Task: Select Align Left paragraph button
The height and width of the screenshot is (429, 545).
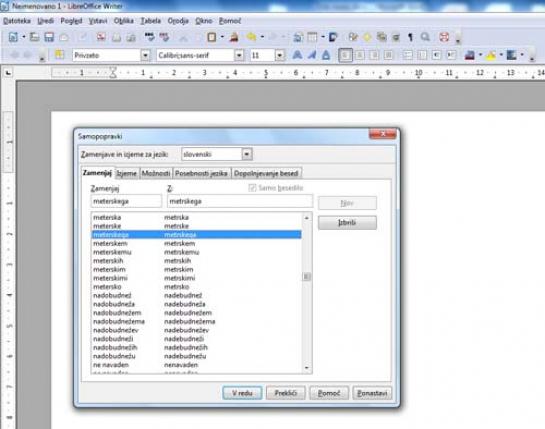Action: [345, 55]
